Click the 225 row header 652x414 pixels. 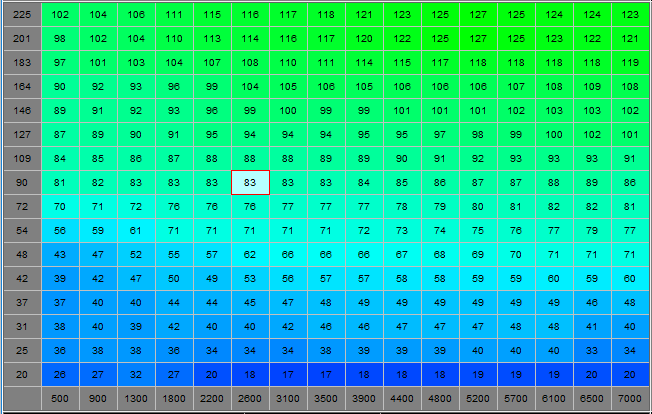click(x=22, y=15)
